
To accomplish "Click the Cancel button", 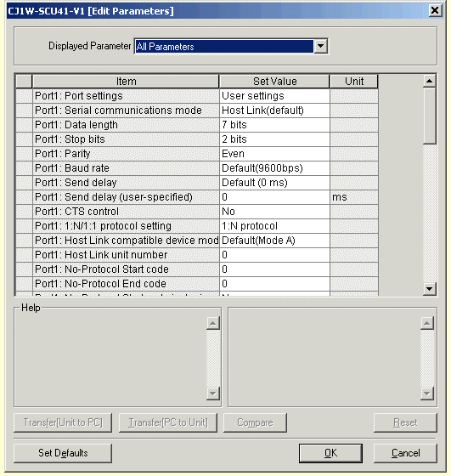I will pyautogui.click(x=405, y=453).
